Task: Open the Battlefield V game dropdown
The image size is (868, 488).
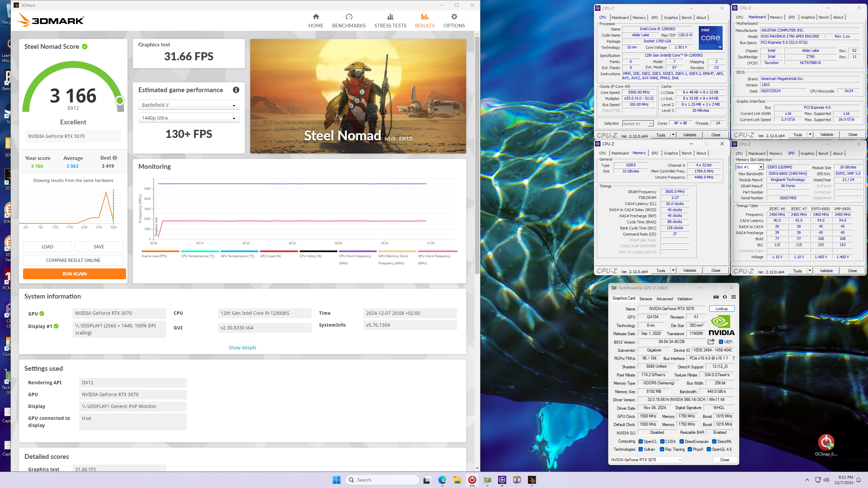Action: click(x=189, y=105)
